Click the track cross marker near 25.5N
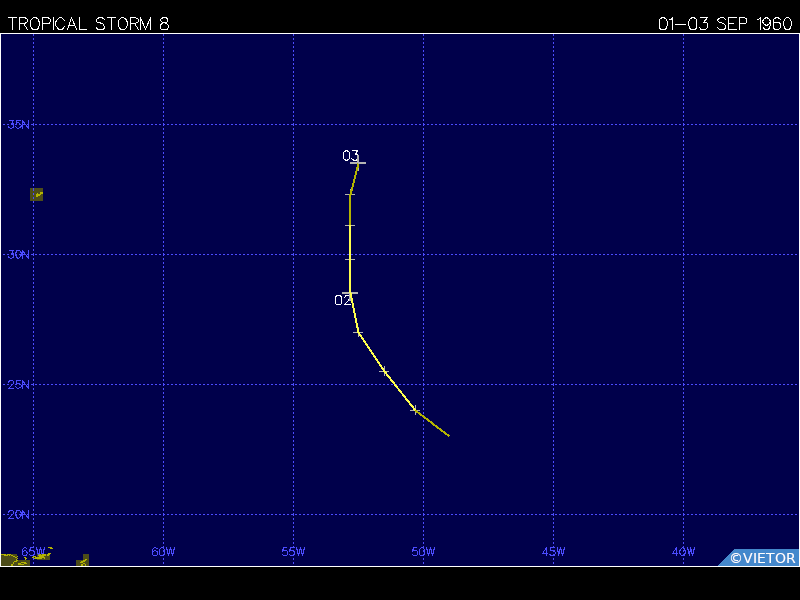800x600 pixels. tap(384, 371)
